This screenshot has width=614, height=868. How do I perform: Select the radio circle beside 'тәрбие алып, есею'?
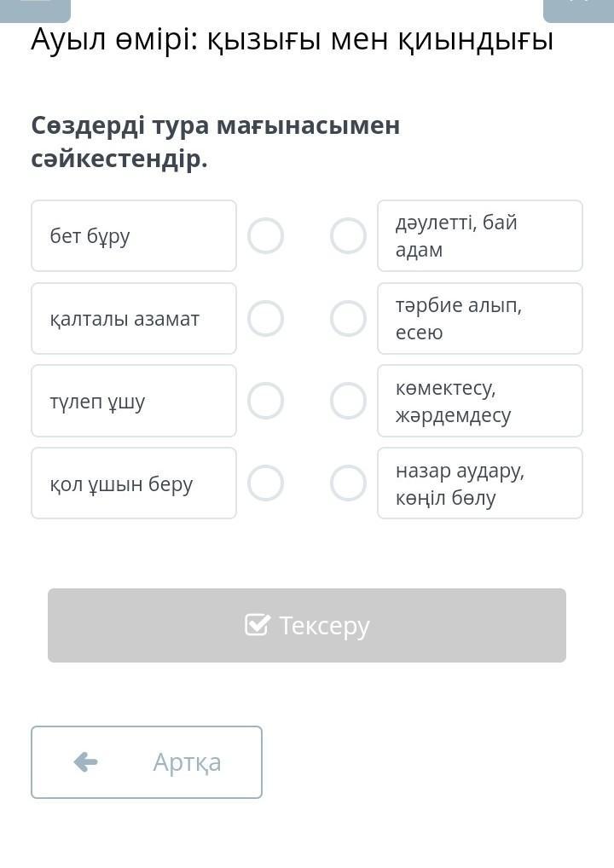(x=348, y=319)
